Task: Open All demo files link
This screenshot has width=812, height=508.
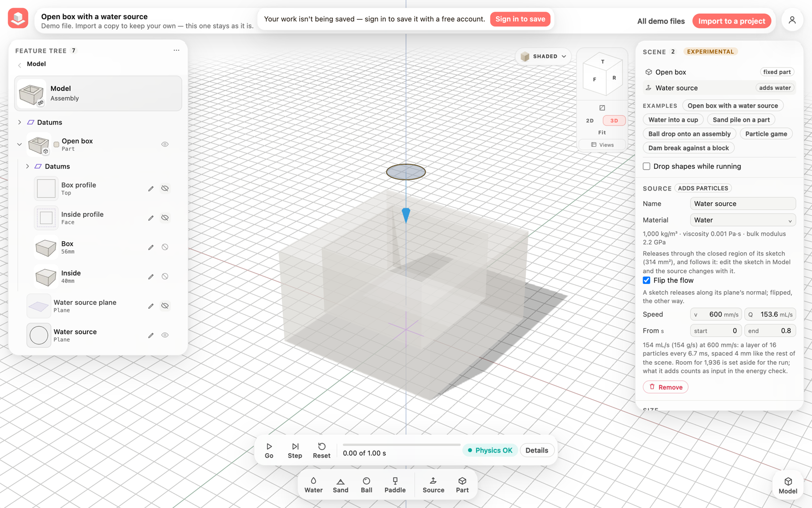Action: (661, 21)
